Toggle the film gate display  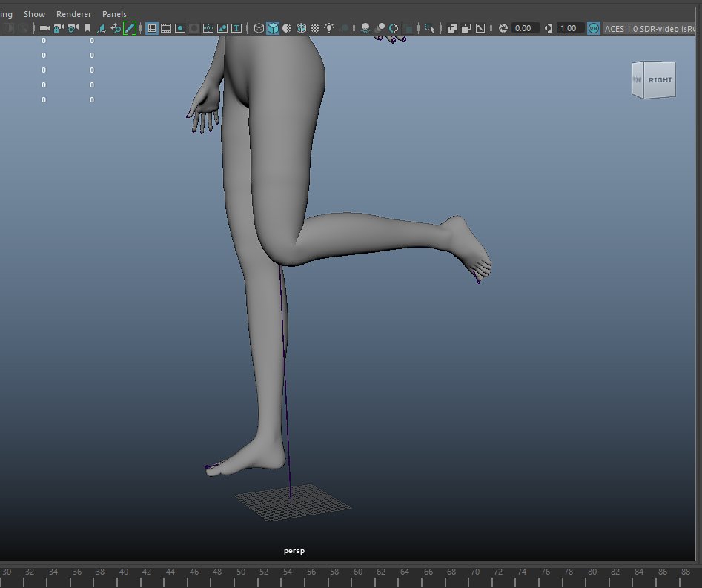166,27
